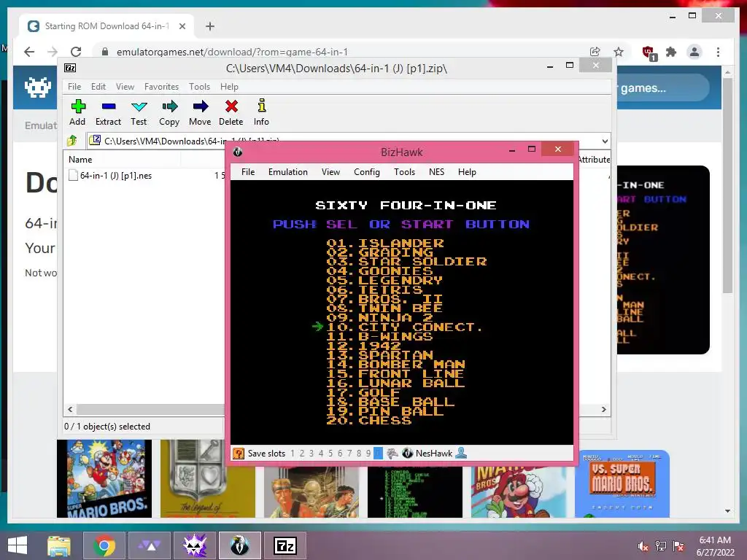The image size is (747, 560).
Task: Select save slot 1 in BizHawk
Action: click(292, 454)
